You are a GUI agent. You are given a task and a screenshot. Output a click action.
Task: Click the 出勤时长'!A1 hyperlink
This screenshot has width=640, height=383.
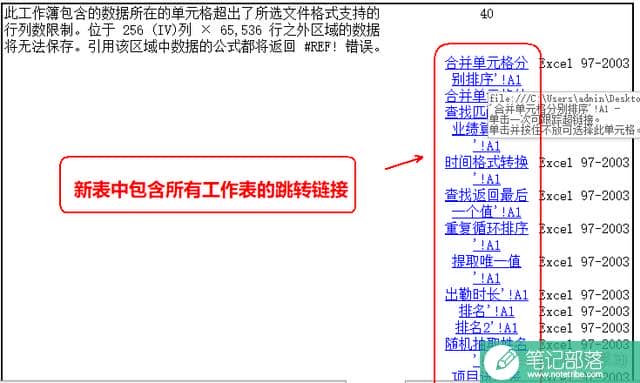(x=486, y=294)
